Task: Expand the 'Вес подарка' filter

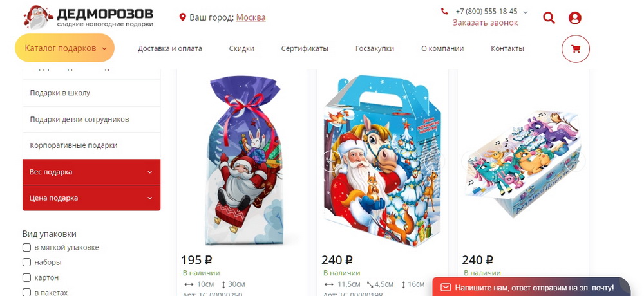Action: 91,172
